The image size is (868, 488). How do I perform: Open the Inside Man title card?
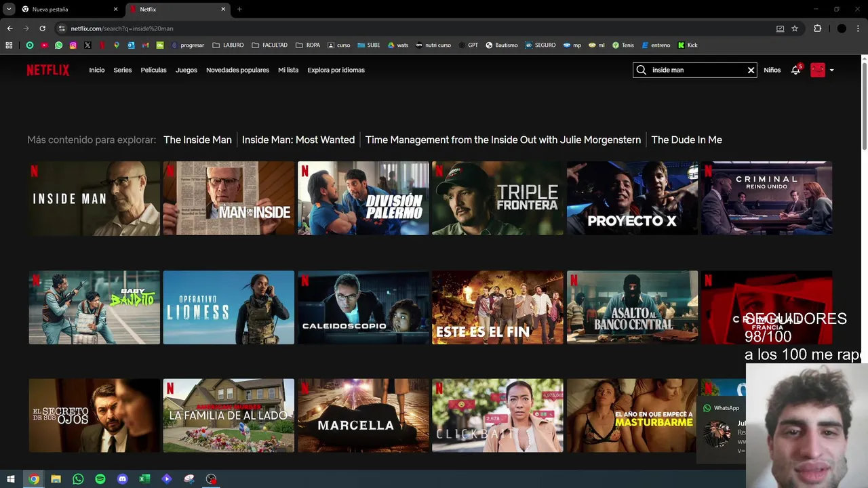click(94, 199)
